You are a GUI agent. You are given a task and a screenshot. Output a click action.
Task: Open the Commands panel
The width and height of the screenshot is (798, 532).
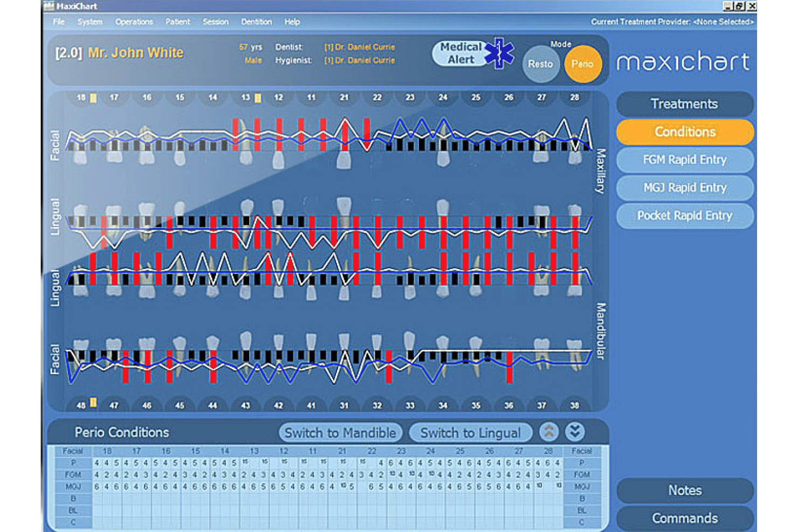684,519
